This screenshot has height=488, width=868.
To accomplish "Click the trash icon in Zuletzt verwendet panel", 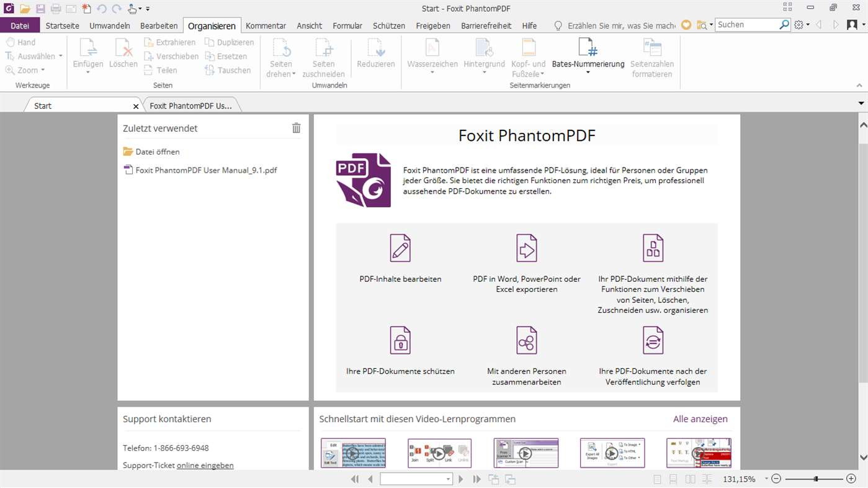I will point(297,128).
